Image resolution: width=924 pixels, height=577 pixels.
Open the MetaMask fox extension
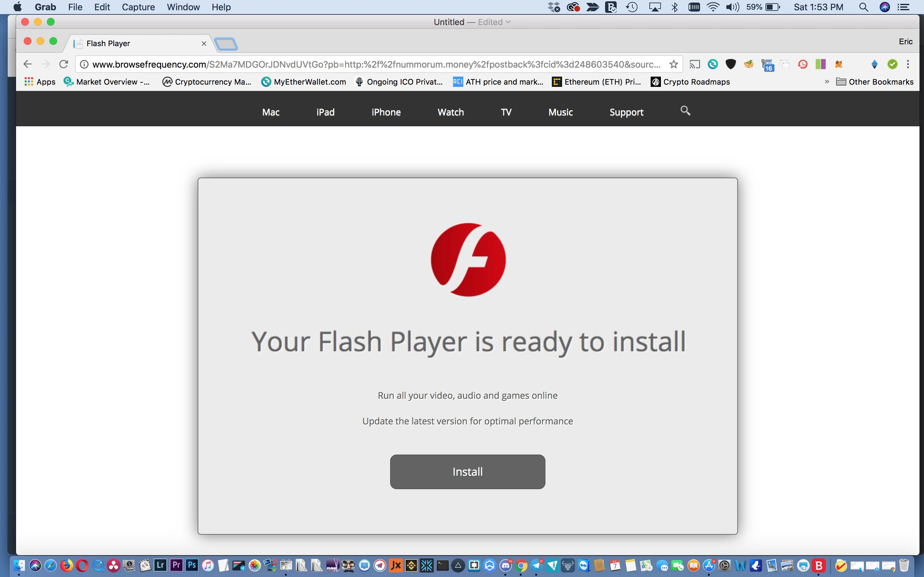839,64
